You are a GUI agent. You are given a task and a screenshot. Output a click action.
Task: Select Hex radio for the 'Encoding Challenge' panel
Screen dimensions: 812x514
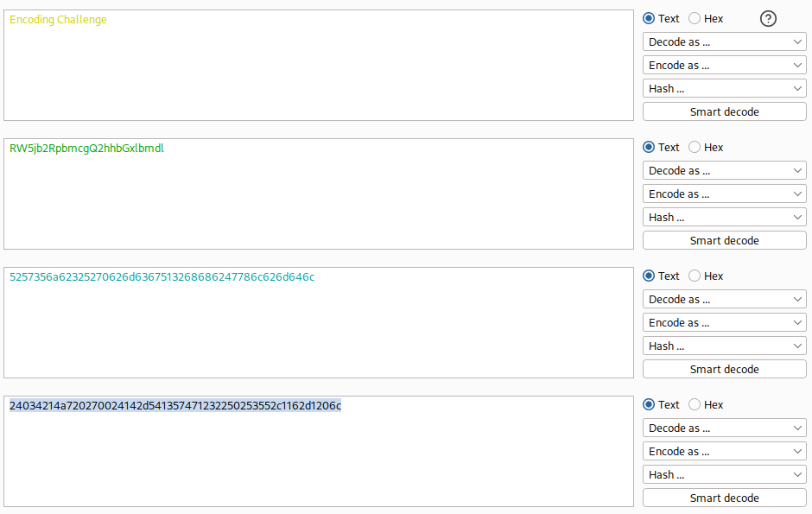[x=695, y=19]
